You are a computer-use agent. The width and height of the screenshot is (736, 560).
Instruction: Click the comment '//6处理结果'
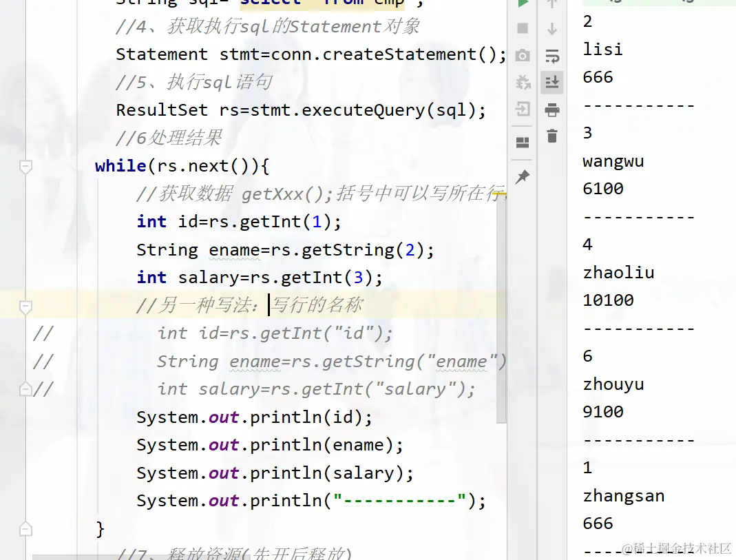click(169, 138)
